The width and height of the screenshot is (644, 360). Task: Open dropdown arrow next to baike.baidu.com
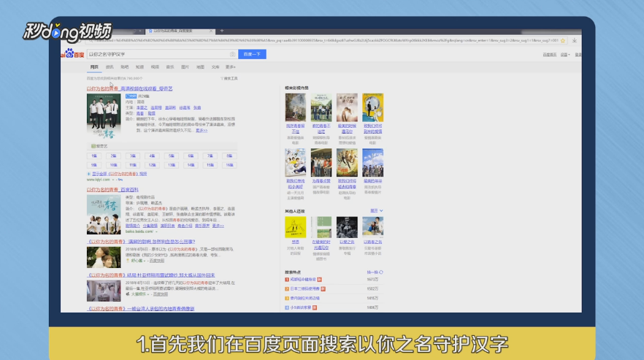pos(156,231)
